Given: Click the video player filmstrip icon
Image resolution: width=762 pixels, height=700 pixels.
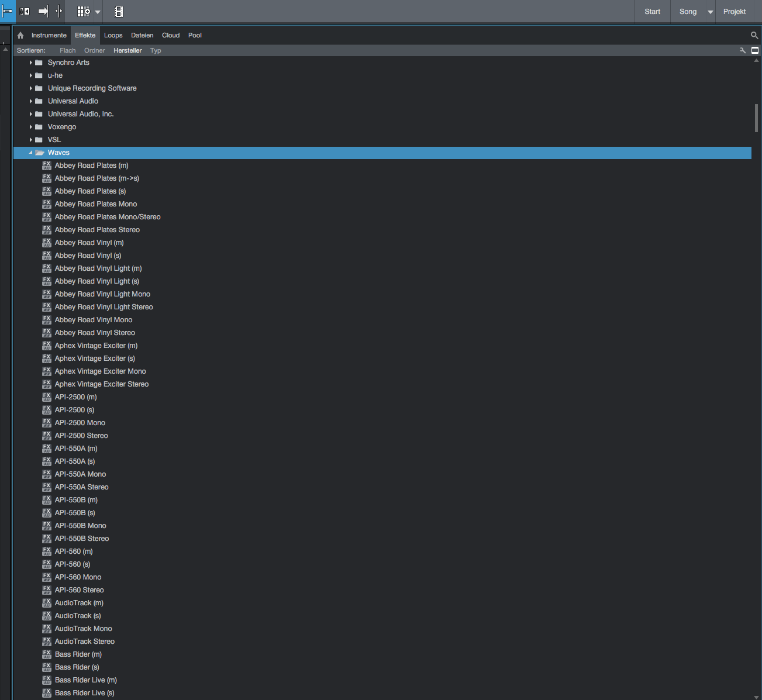Looking at the screenshot, I should point(118,12).
